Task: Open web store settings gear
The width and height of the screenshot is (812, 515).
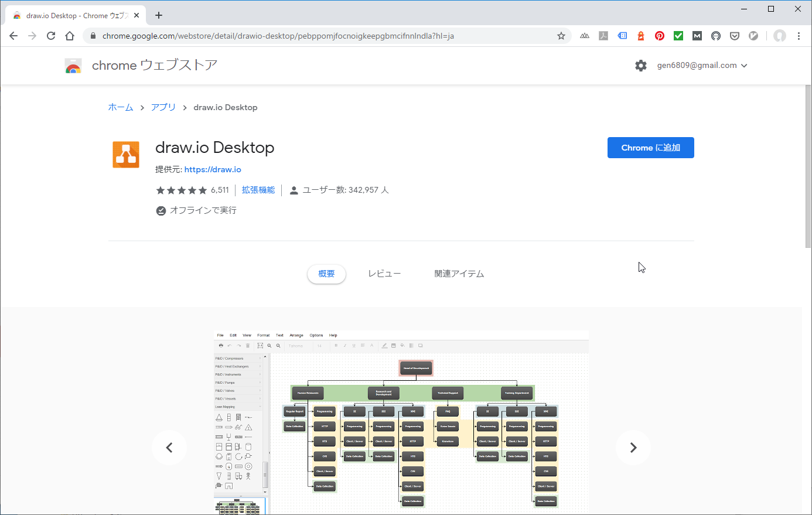Action: [x=641, y=66]
